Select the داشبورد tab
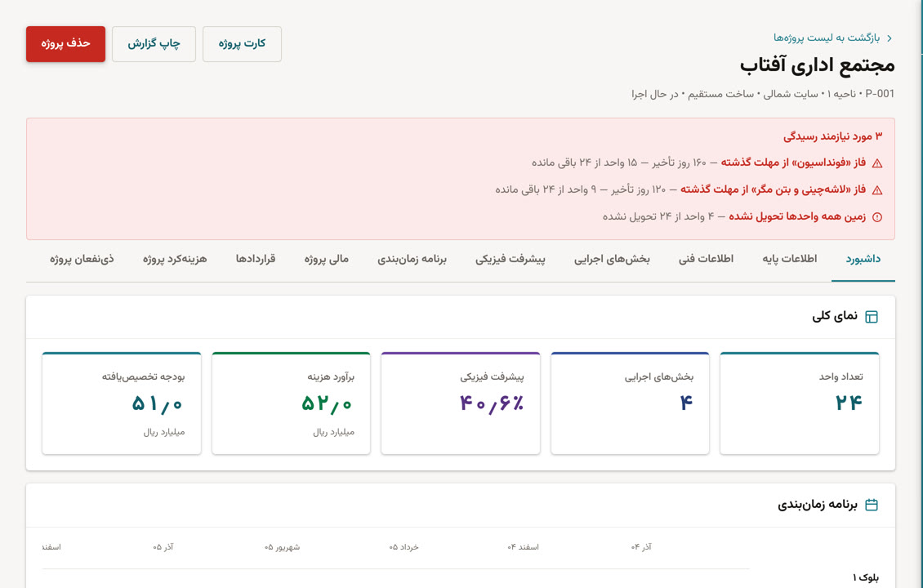The image size is (923, 588). [863, 259]
